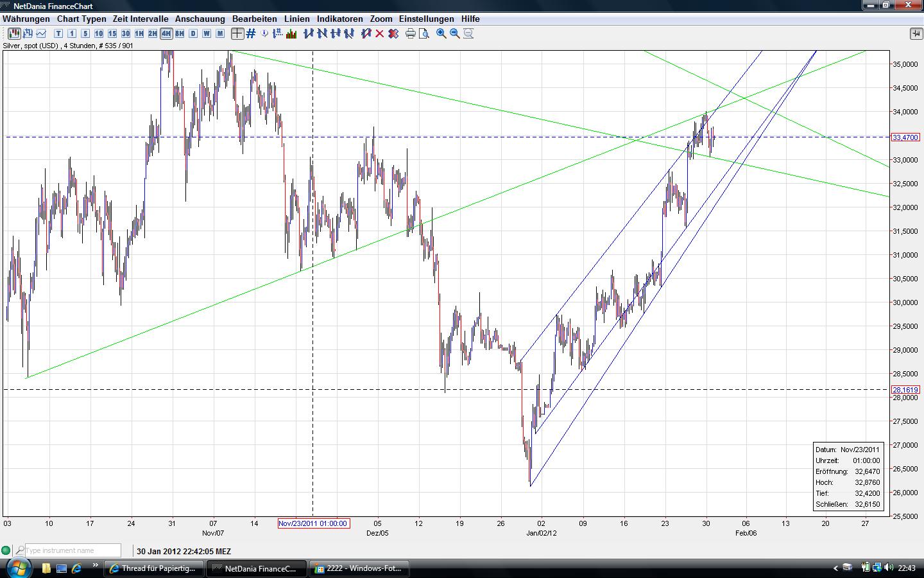Switch to the bar chart type icon
924x578 pixels.
28,33
